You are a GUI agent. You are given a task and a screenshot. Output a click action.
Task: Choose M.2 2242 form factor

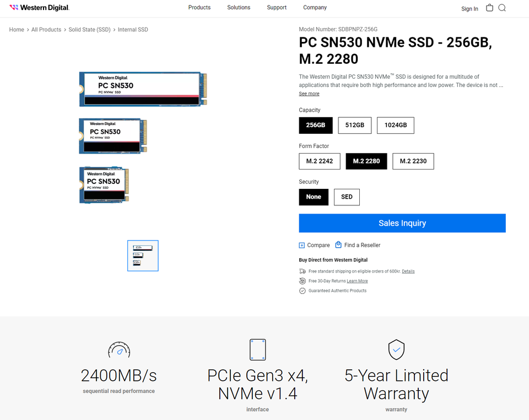320,161
